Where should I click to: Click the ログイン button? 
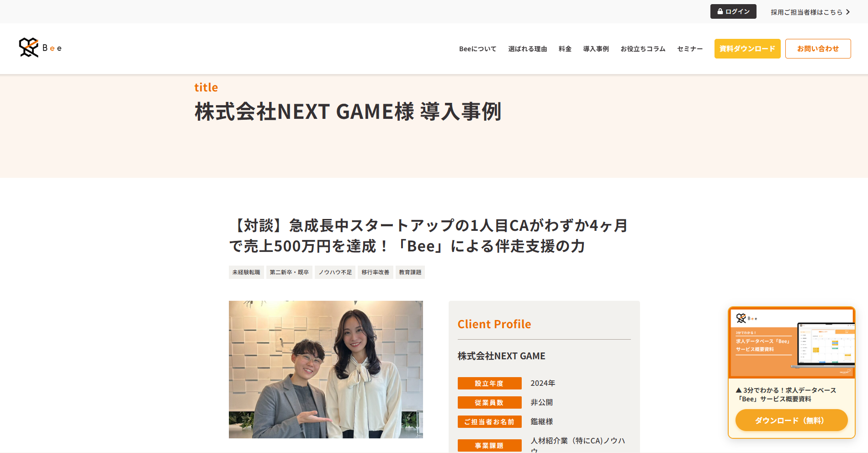pyautogui.click(x=733, y=11)
